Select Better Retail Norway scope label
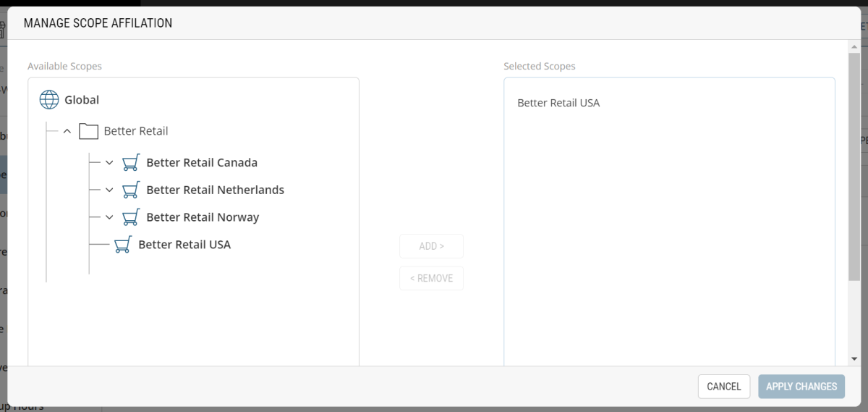This screenshot has width=868, height=412. [203, 217]
